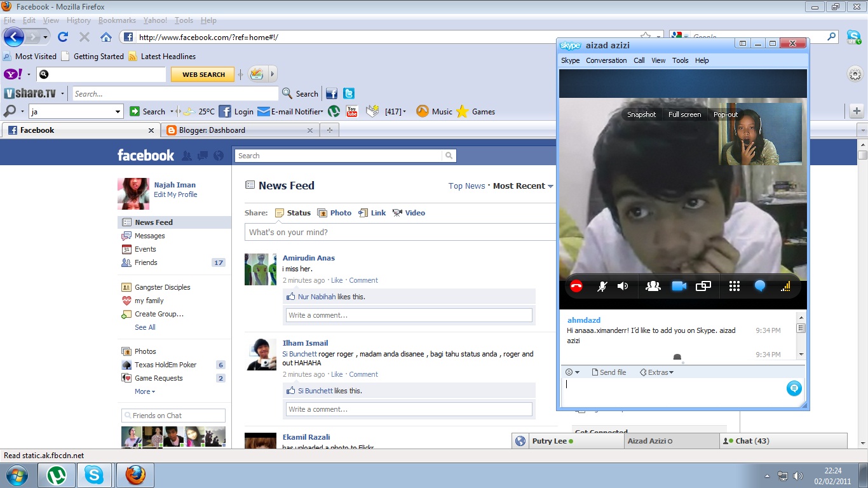The height and width of the screenshot is (488, 868).
Task: Click the uTorrent icon in the toolbar
Action: (334, 111)
